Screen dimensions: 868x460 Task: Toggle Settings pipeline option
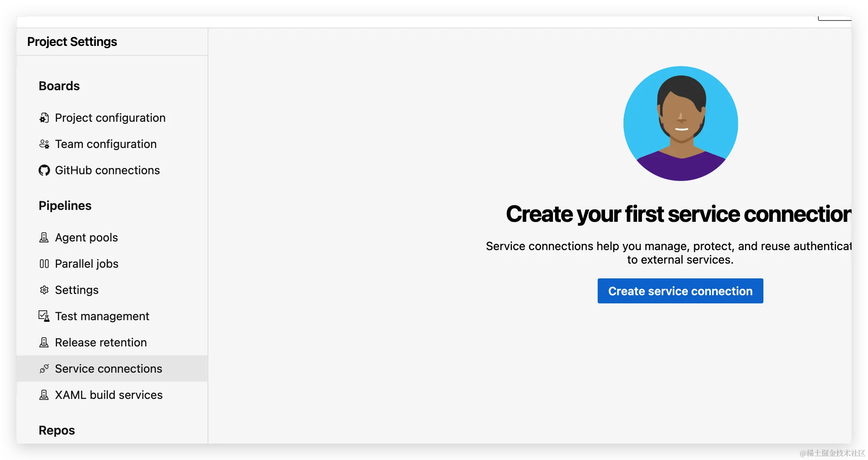(x=76, y=290)
